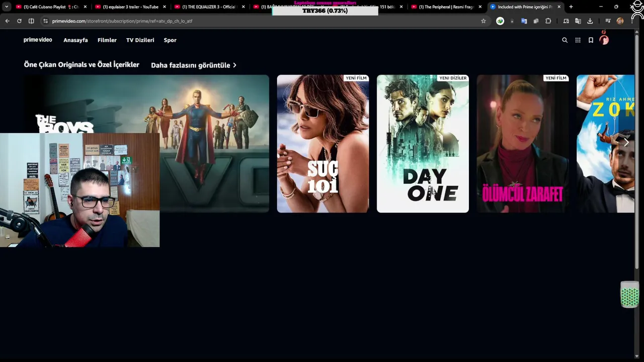
Task: Click Öne Çıkan Originals ve Özel İçerikler heading
Action: pos(82,65)
